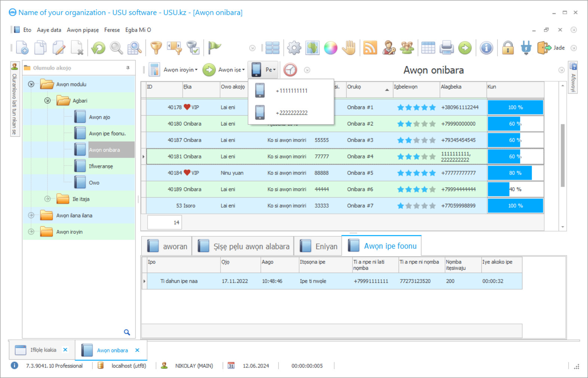Select phone number +2222222222
The height and width of the screenshot is (378, 588).
point(291,113)
